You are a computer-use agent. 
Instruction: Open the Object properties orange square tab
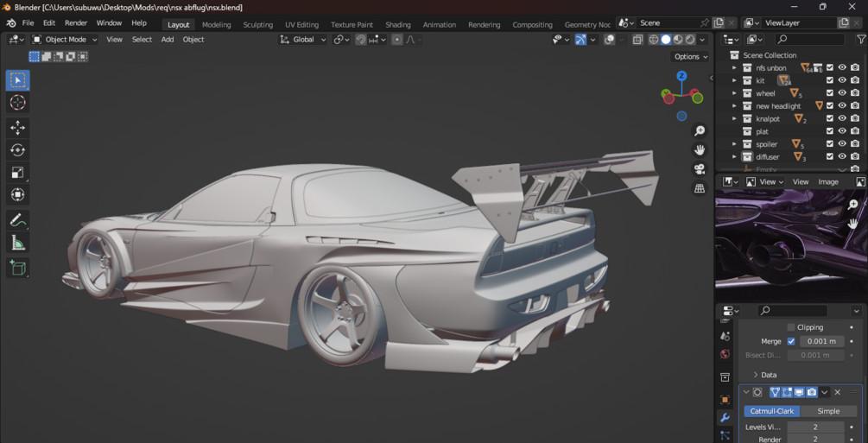(x=725, y=399)
